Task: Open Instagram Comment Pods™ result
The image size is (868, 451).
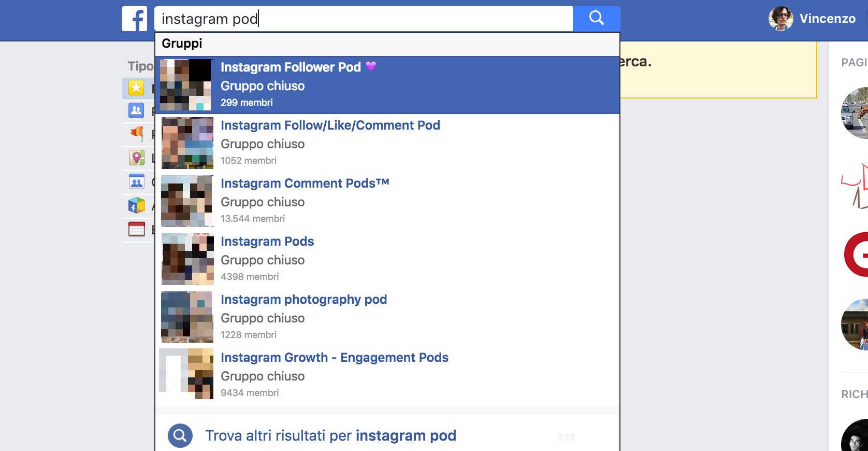Action: [387, 201]
